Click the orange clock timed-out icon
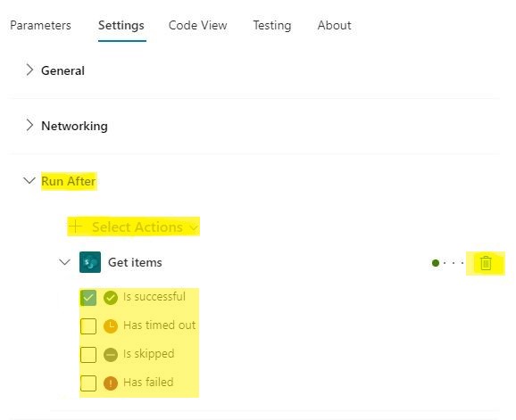This screenshot has height=420, width=516. [x=111, y=326]
